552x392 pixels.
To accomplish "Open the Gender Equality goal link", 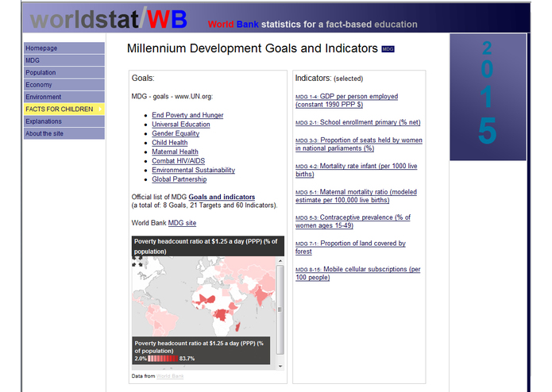I will pos(176,133).
